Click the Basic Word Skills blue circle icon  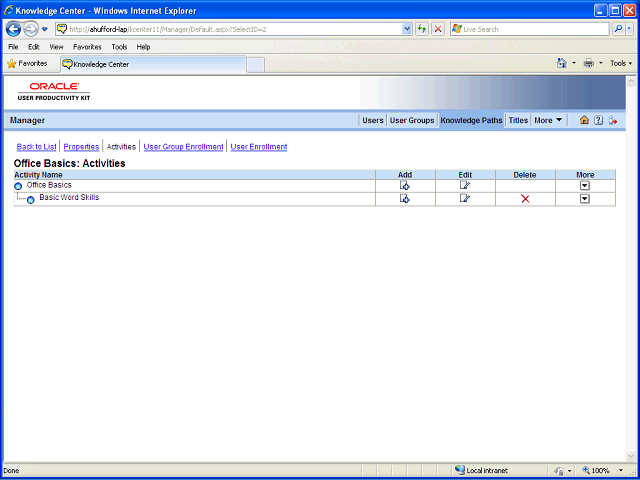[31, 200]
